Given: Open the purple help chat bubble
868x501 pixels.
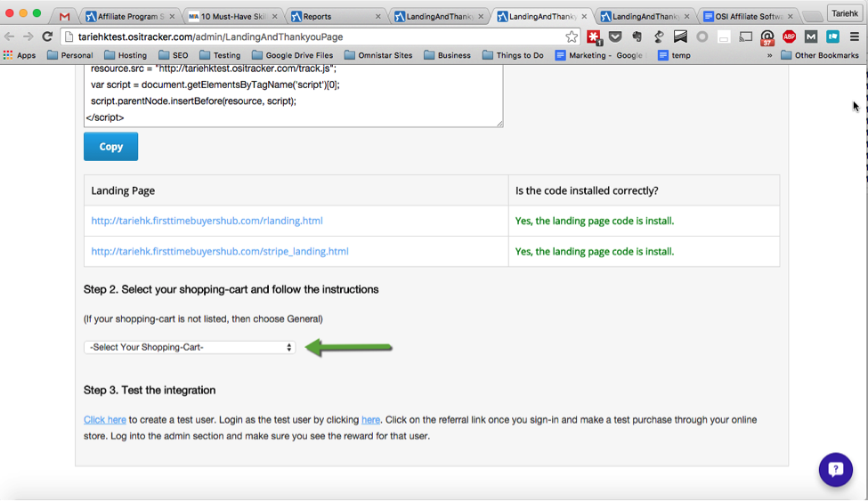Looking at the screenshot, I should [x=836, y=470].
